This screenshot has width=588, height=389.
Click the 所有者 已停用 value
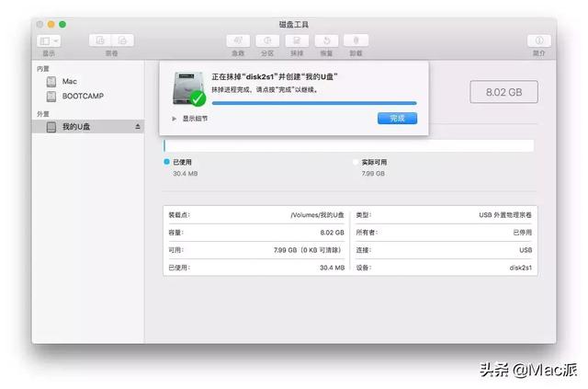click(x=523, y=233)
